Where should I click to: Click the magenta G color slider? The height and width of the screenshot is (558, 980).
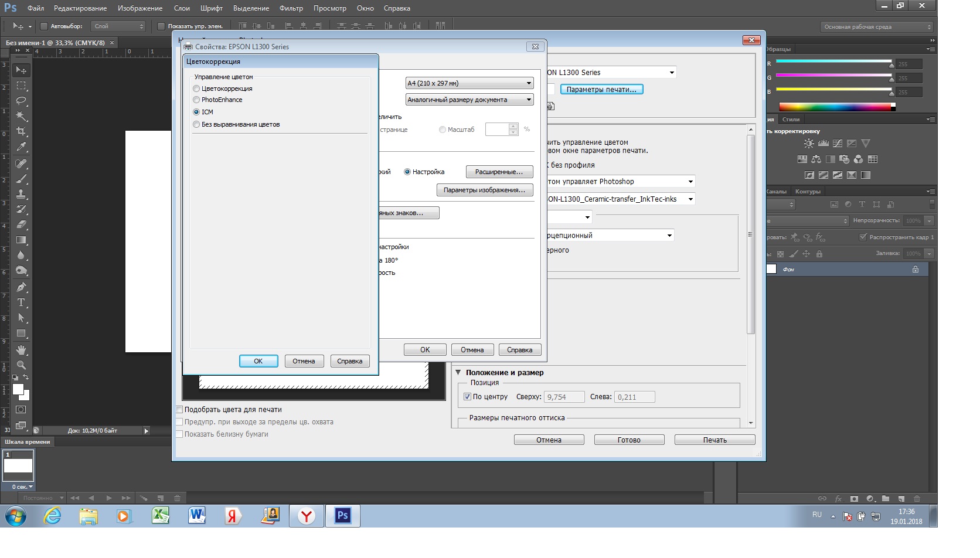coord(833,75)
